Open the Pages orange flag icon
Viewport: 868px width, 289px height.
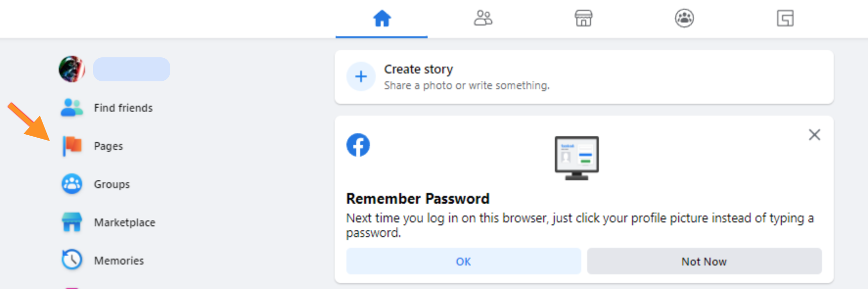coord(72,146)
